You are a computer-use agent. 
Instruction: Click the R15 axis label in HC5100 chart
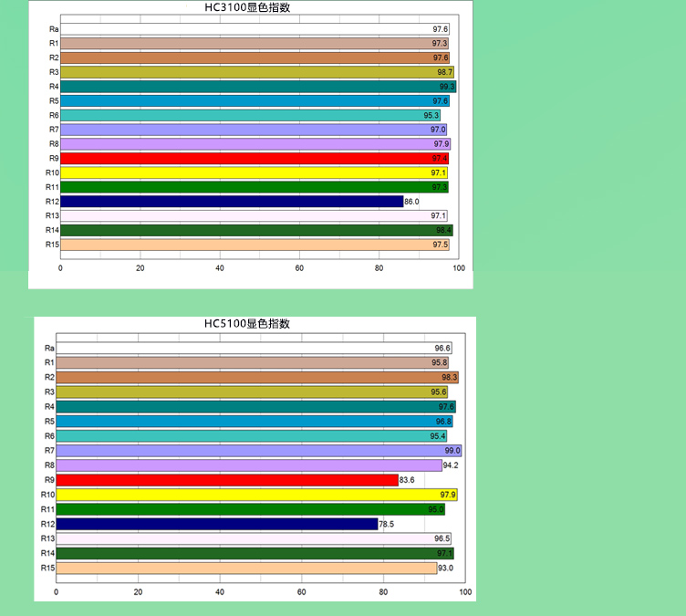(48, 568)
